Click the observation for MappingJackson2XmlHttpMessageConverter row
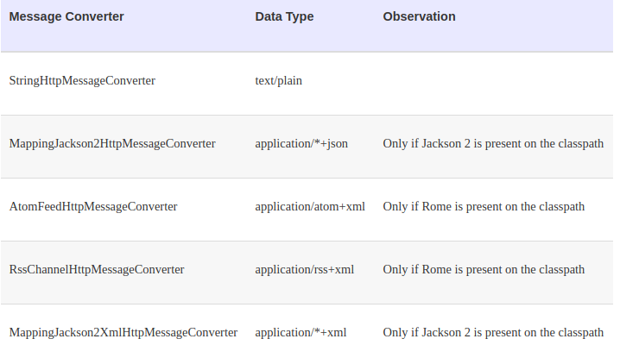 [493, 332]
